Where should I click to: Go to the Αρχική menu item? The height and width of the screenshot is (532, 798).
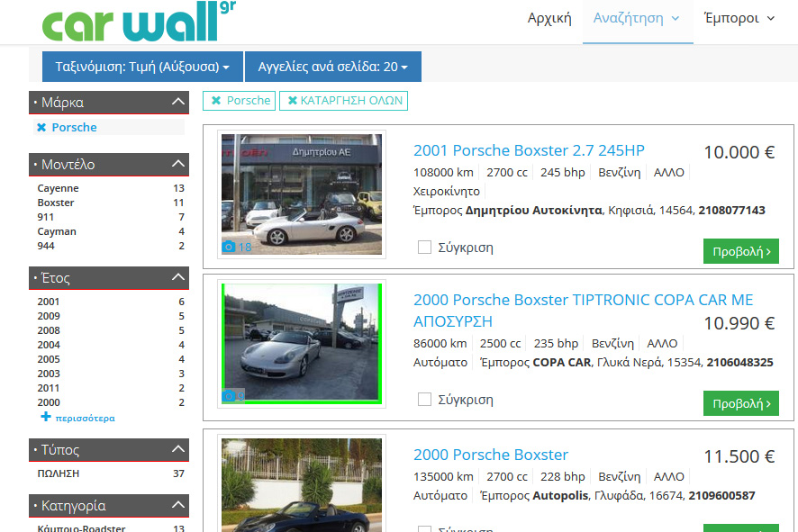(x=549, y=18)
